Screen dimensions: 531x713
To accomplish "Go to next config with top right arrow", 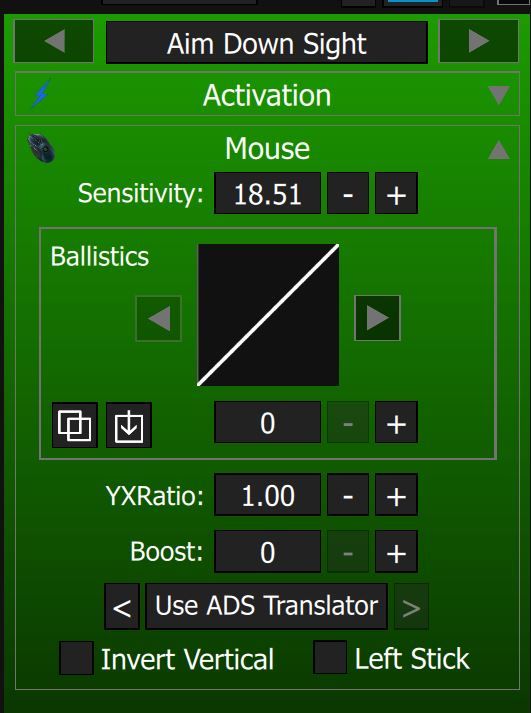I will [x=478, y=41].
